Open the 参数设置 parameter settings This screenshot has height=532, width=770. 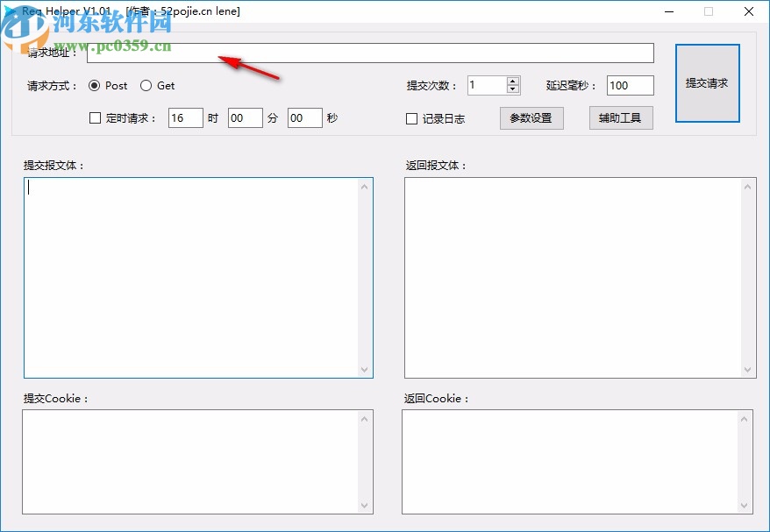(531, 117)
